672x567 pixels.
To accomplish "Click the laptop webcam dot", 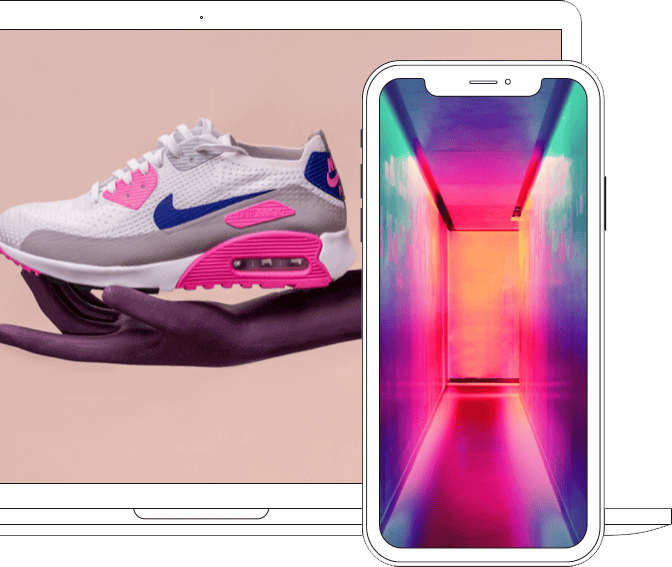I will tap(201, 18).
